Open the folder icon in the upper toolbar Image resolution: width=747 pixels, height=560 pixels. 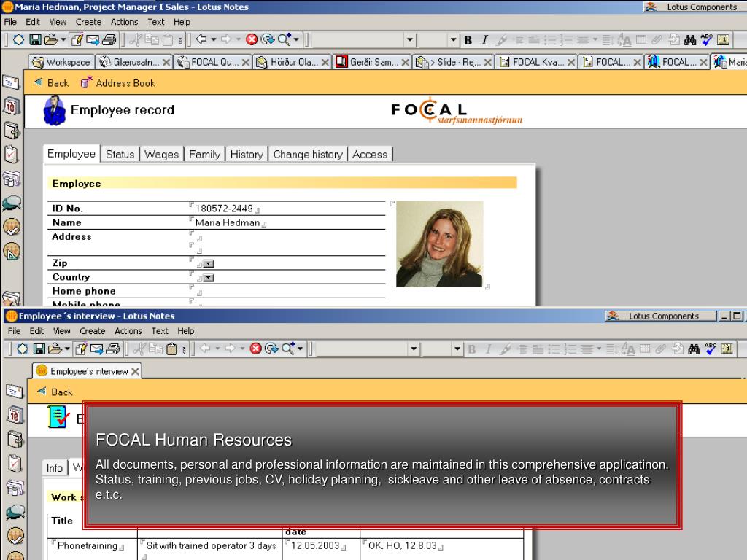[x=50, y=39]
